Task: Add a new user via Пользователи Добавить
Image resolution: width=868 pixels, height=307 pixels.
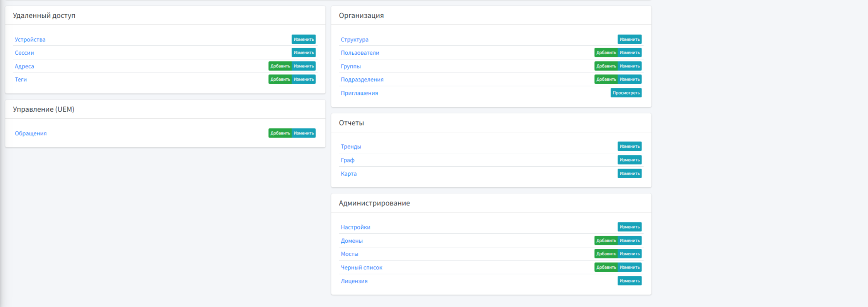Action: 606,52
